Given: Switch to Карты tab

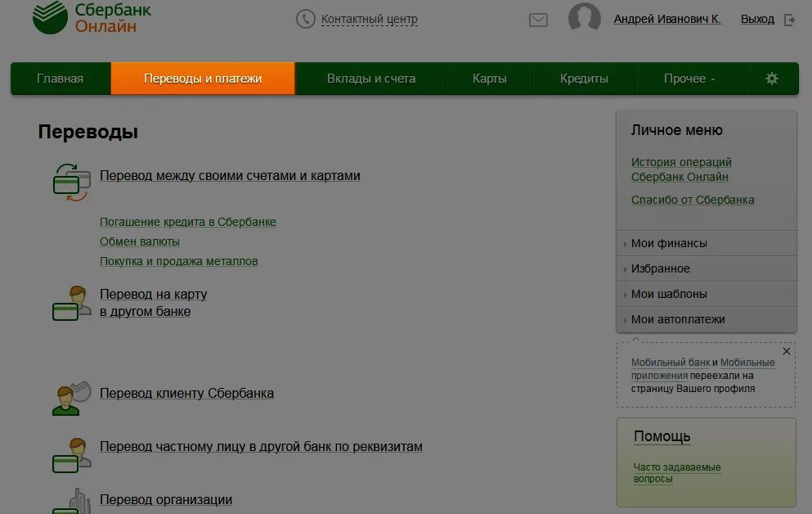Looking at the screenshot, I should [x=489, y=79].
